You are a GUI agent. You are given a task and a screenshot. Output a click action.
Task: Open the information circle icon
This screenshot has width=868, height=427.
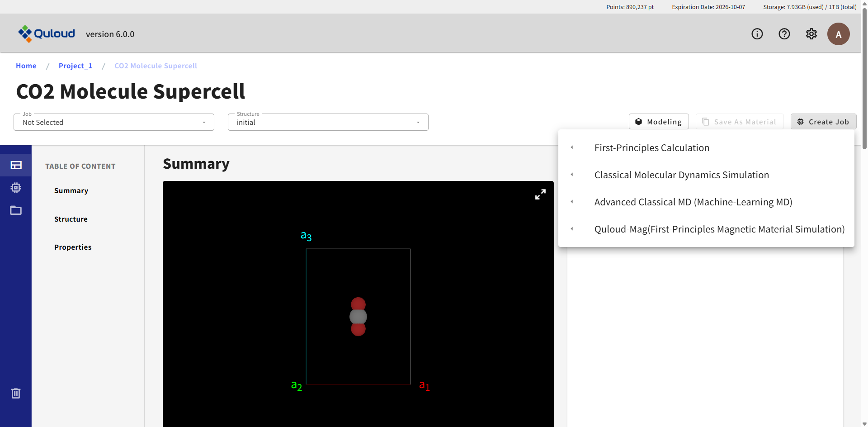pos(757,34)
